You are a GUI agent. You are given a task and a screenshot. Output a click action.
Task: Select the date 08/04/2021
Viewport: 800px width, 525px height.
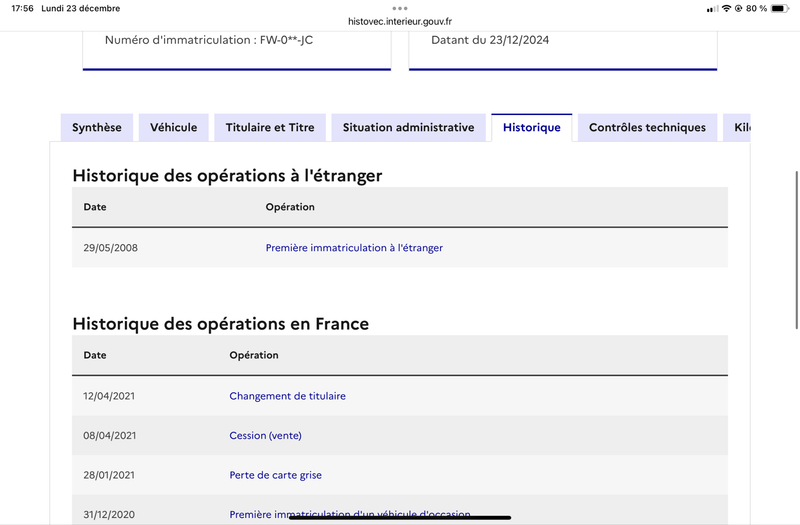(110, 436)
